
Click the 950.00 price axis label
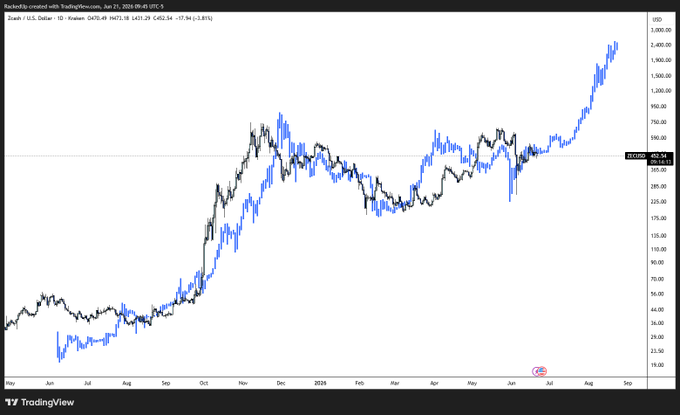[659, 106]
